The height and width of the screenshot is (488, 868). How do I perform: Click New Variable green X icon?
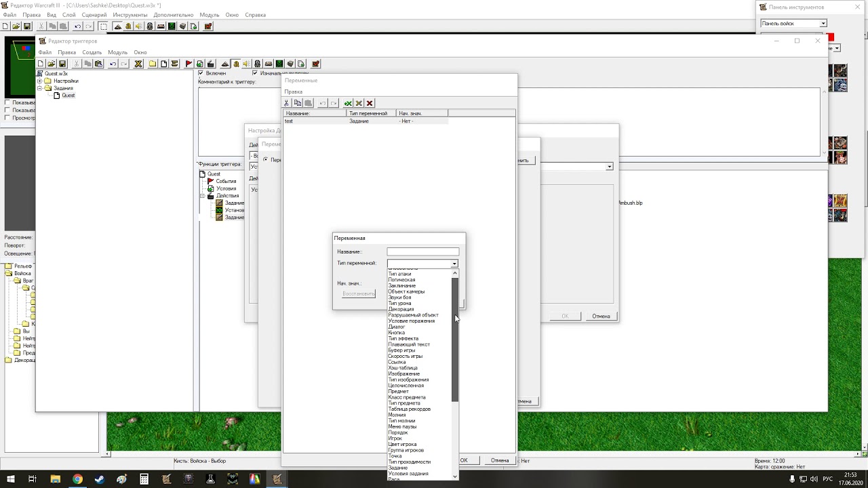[348, 103]
